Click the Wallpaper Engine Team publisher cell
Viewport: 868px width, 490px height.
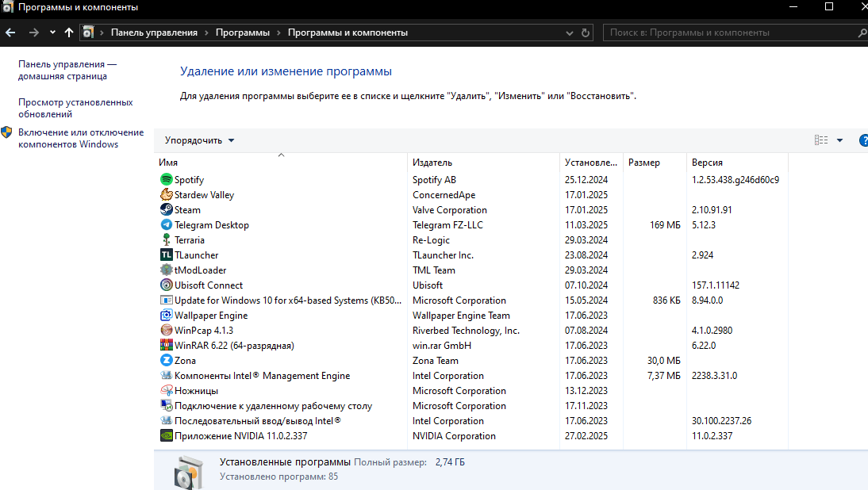pos(461,316)
